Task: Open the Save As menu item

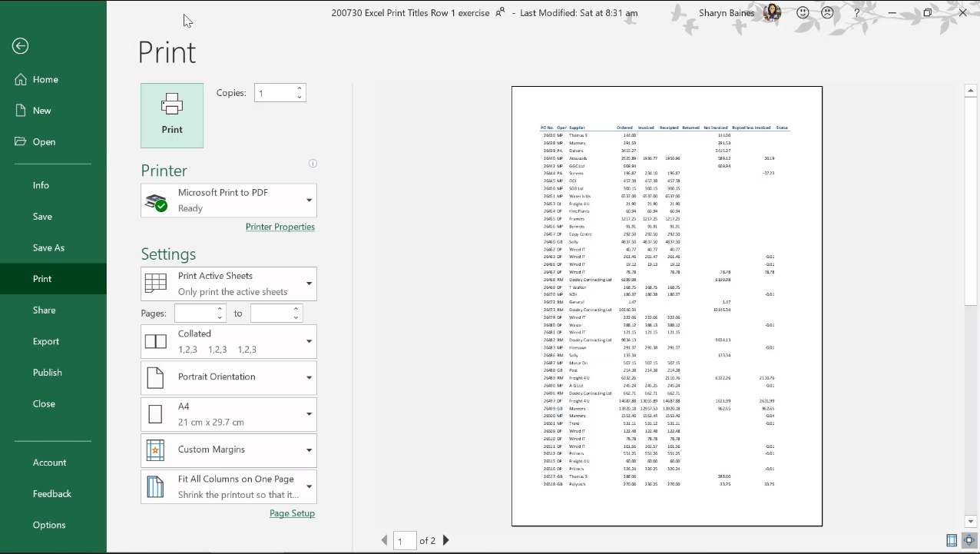Action: [x=48, y=247]
